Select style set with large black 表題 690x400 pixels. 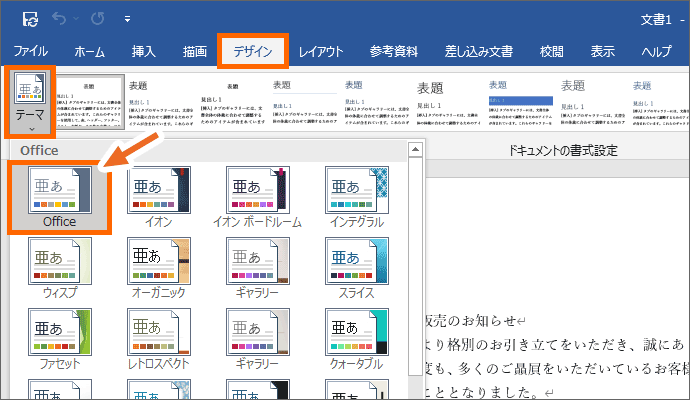pos(448,103)
